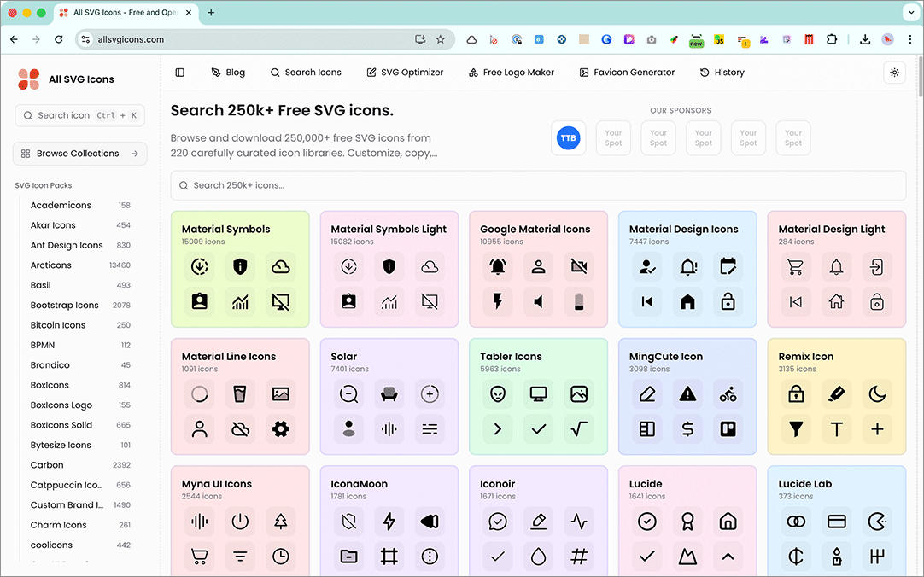Click the square root icon in Tabler Icons
The width and height of the screenshot is (924, 577).
click(579, 429)
